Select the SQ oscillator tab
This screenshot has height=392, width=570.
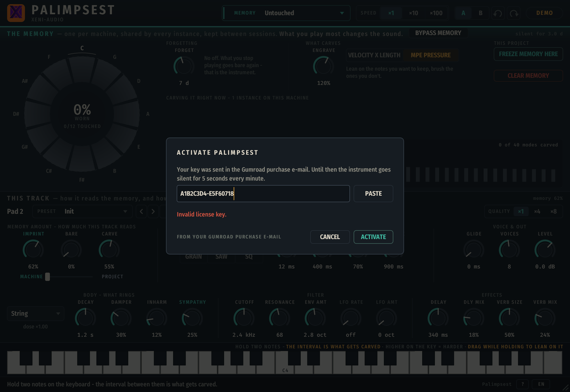click(249, 257)
